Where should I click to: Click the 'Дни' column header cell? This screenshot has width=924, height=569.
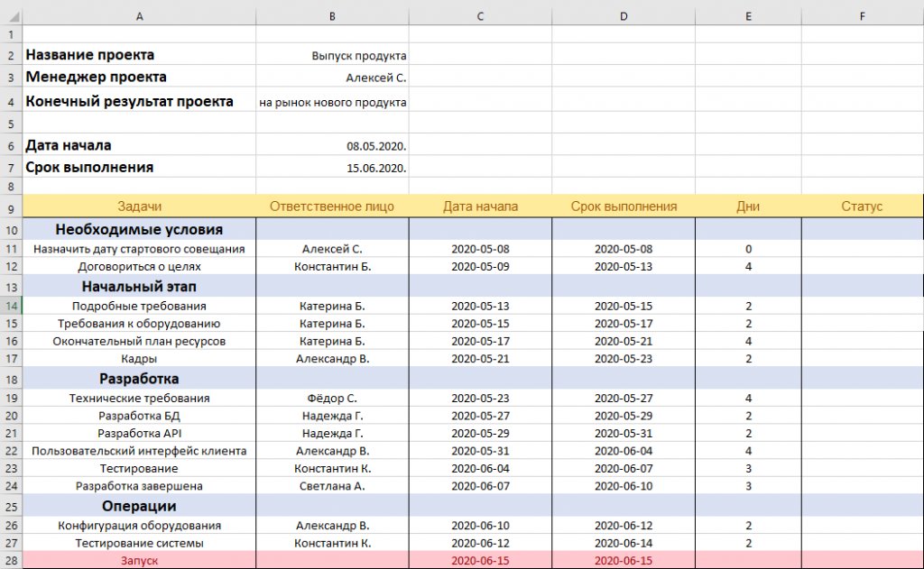[x=748, y=206]
